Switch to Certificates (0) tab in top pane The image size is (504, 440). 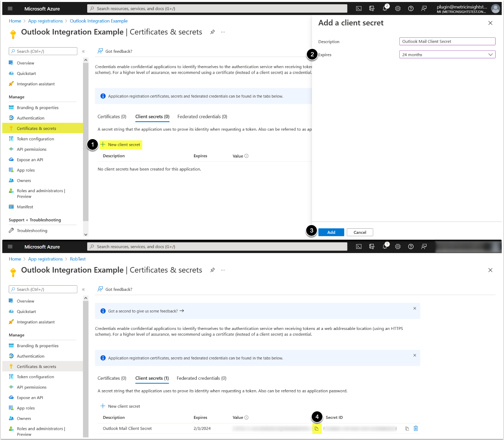coord(112,117)
